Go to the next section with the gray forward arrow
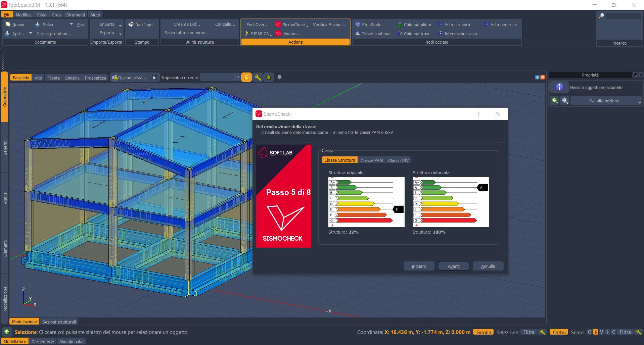The image size is (644, 345). click(x=565, y=100)
